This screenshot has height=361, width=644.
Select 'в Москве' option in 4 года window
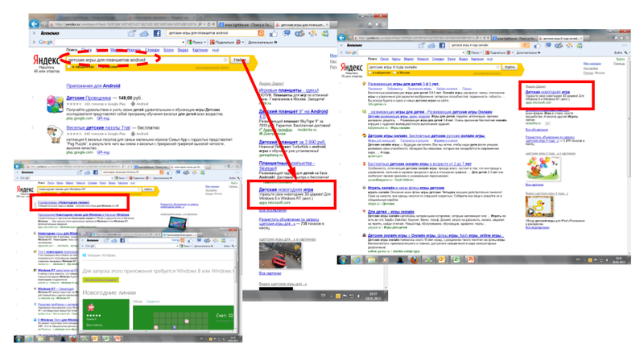[394, 73]
